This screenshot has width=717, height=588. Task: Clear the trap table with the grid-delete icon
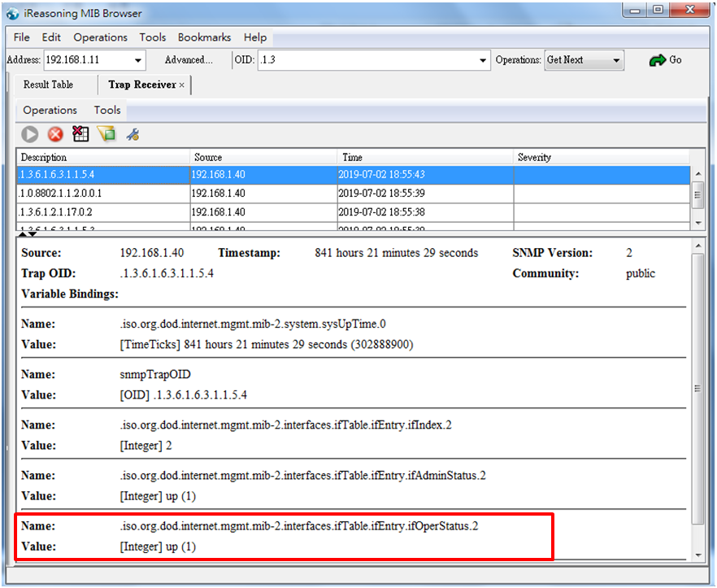coord(81,134)
